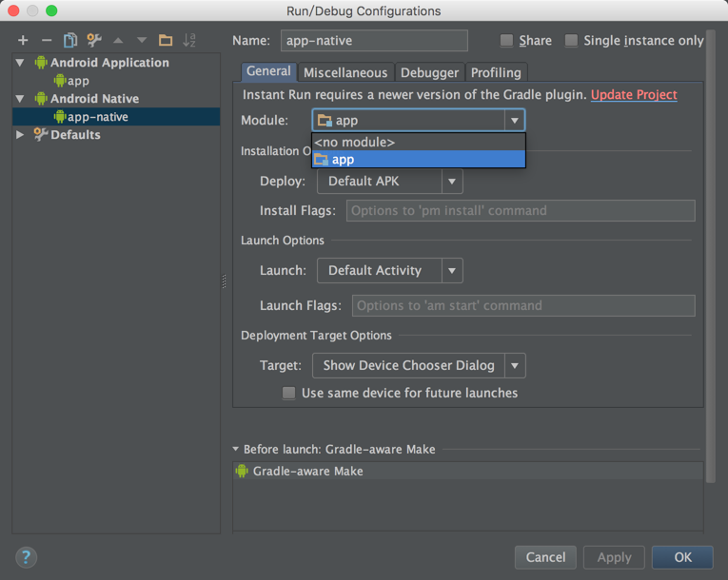
Task: Click the Name field containing app-native
Action: tap(374, 41)
